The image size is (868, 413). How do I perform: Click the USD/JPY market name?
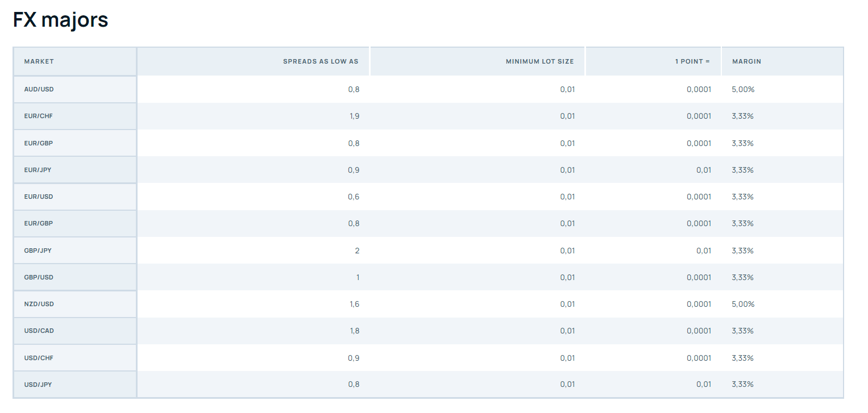tap(38, 385)
